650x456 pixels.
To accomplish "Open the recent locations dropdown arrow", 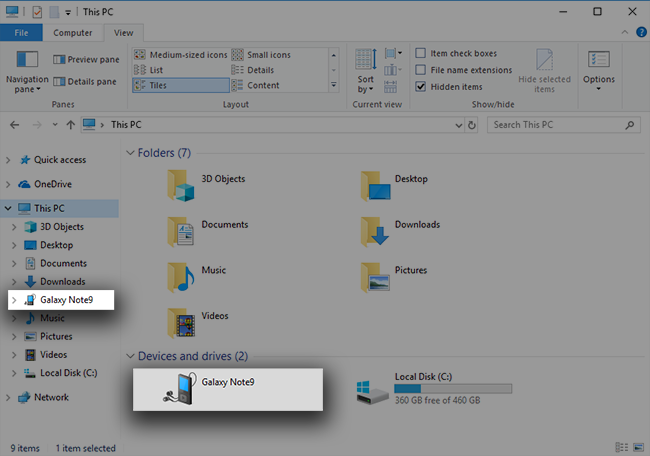I will (55, 125).
